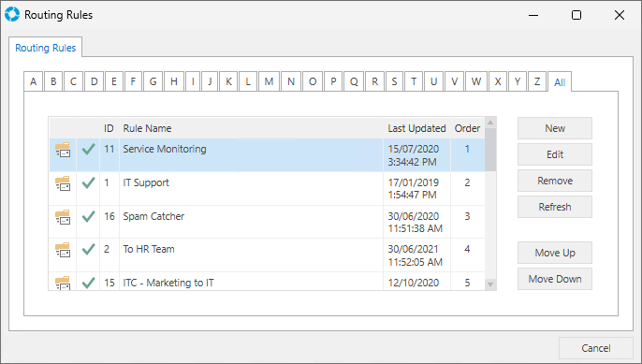Image resolution: width=642 pixels, height=364 pixels.
Task: Move selected rule with Move Down button
Action: tap(555, 279)
